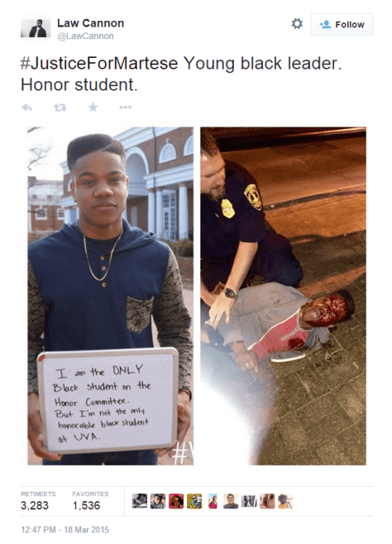This screenshot has width=392, height=544.
Task: Open the #JusticeForMartese hashtag
Action: 99,64
